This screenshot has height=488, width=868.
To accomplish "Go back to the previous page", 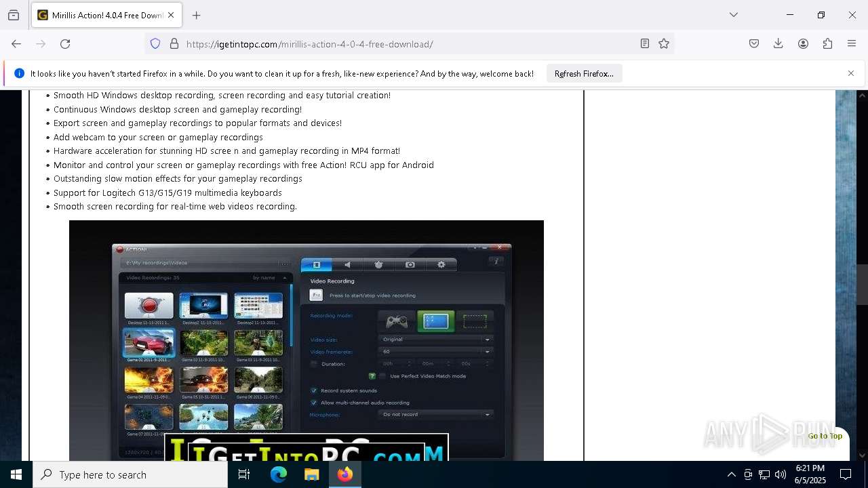I will (x=16, y=43).
